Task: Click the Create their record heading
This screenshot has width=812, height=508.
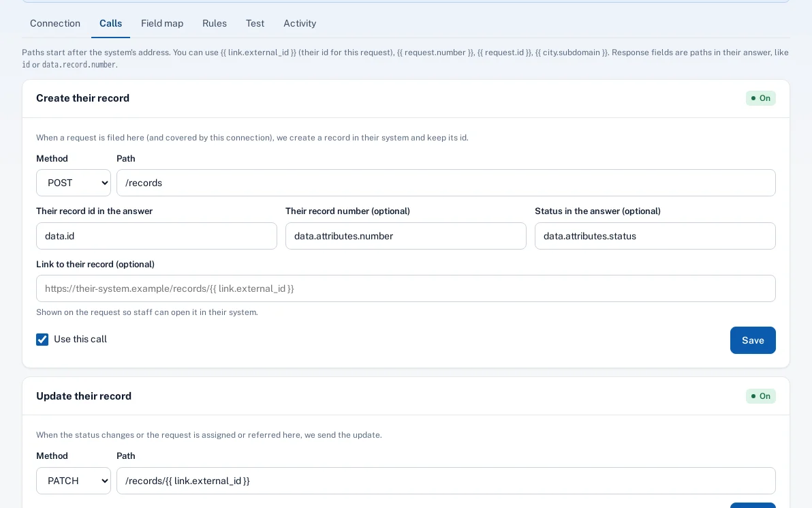Action: 83,98
